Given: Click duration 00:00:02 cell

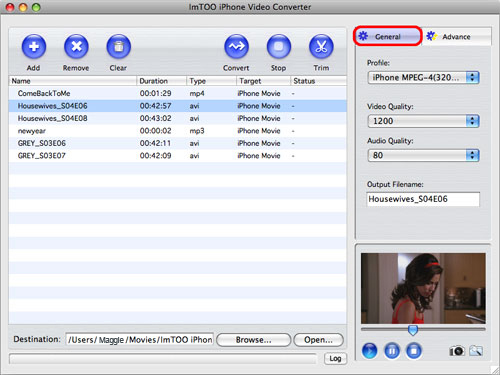Looking at the screenshot, I should click(155, 131).
